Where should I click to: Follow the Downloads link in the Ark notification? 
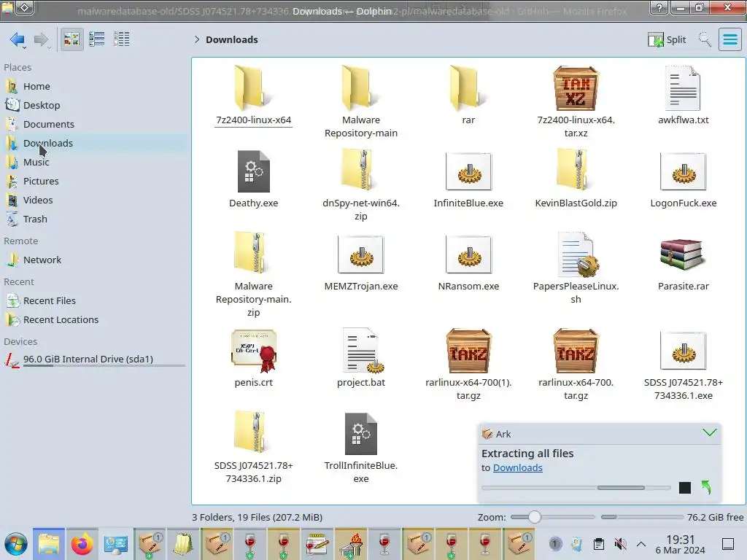(517, 468)
